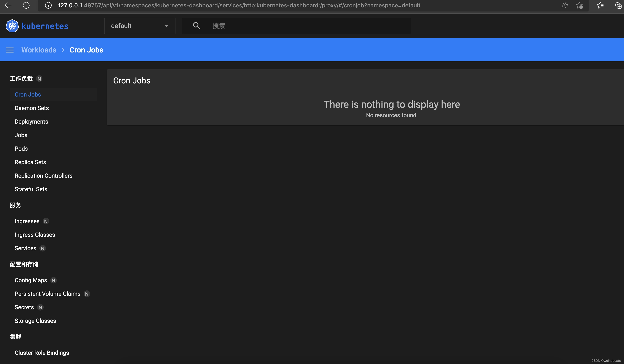This screenshot has height=364, width=624.
Task: Open the 配置和存储 section
Action: [24, 264]
